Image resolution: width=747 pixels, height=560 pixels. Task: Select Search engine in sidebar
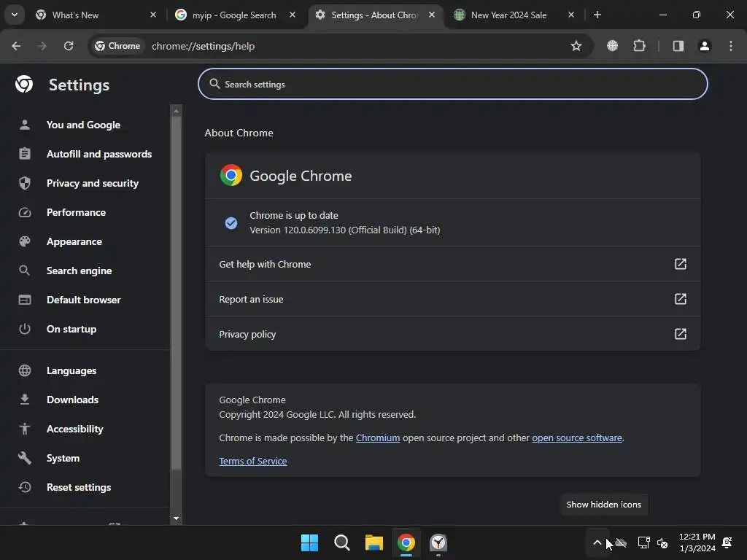[x=79, y=271]
